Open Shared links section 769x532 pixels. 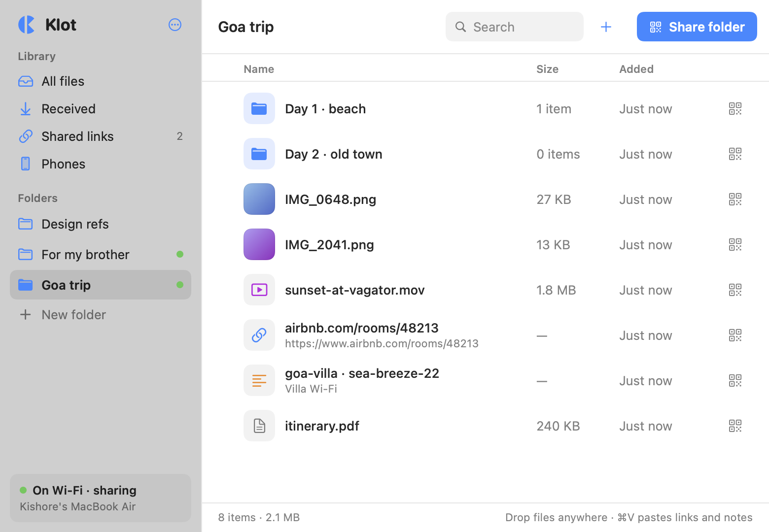pos(101,136)
